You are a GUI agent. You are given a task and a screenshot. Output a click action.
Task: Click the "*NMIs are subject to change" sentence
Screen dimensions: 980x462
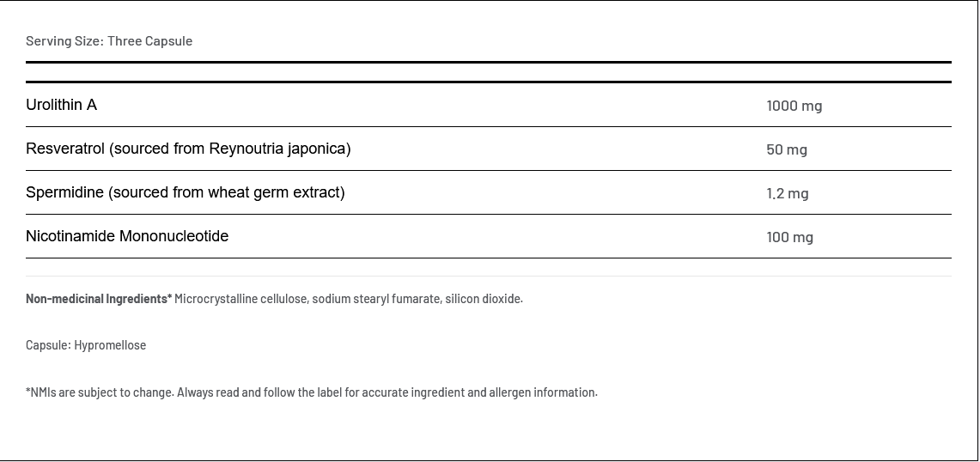coord(100,392)
